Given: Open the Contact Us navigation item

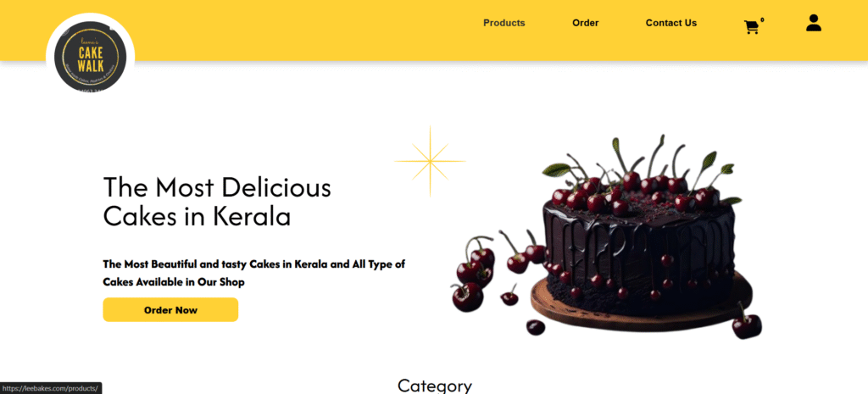Looking at the screenshot, I should [671, 23].
